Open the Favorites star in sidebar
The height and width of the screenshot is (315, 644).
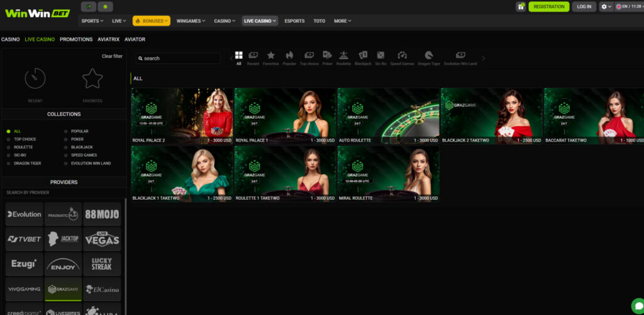[x=92, y=78]
